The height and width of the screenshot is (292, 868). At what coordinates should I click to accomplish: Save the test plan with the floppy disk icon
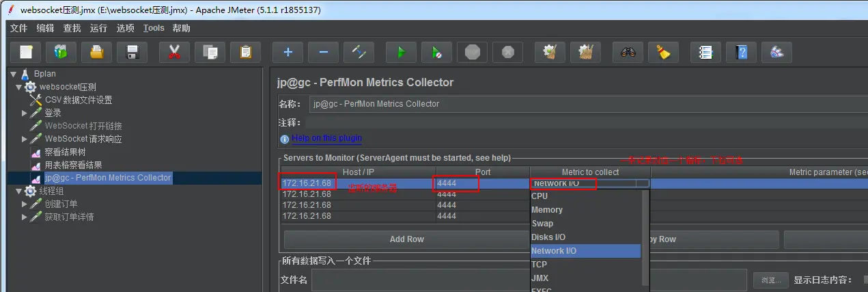click(132, 52)
